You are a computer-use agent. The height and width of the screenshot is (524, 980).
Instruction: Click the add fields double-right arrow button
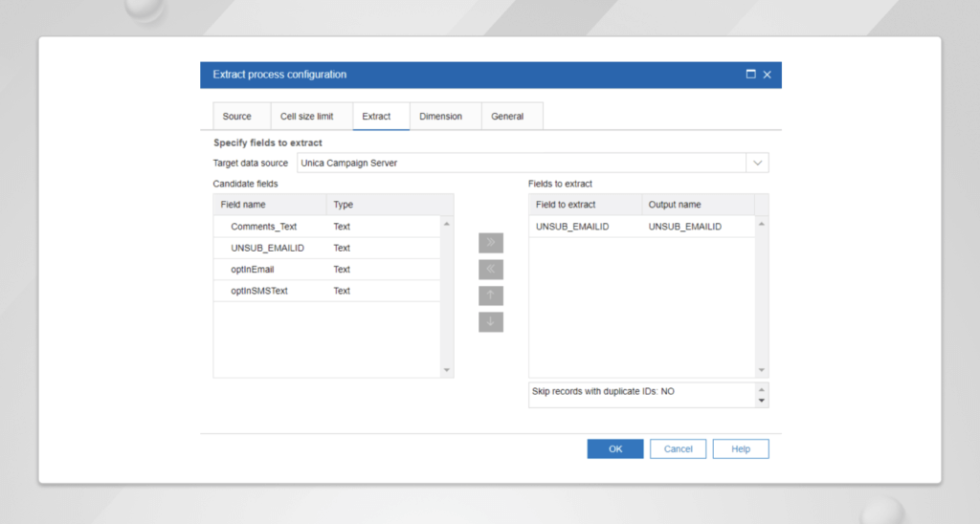tap(490, 243)
